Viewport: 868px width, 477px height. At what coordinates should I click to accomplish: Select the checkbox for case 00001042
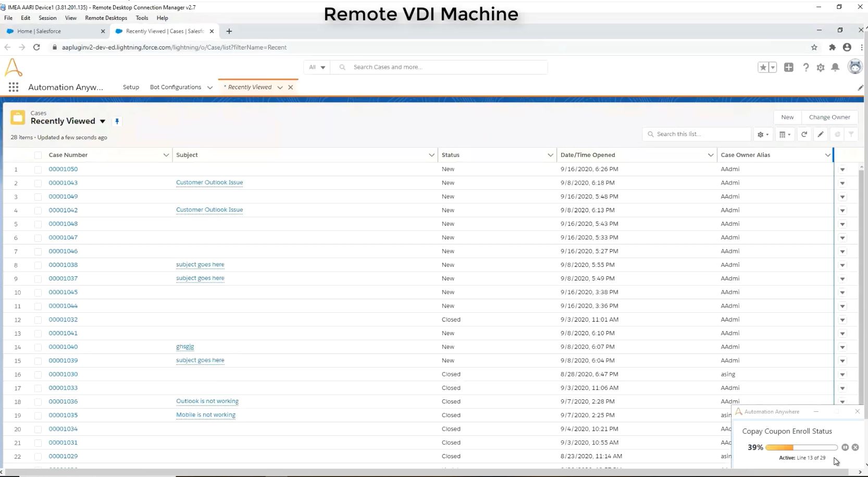click(38, 211)
